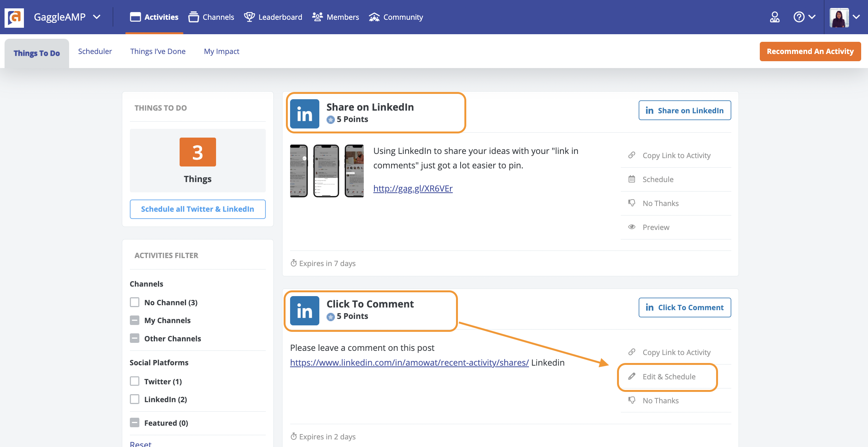Click link icon on Click To Comment card

click(631, 352)
